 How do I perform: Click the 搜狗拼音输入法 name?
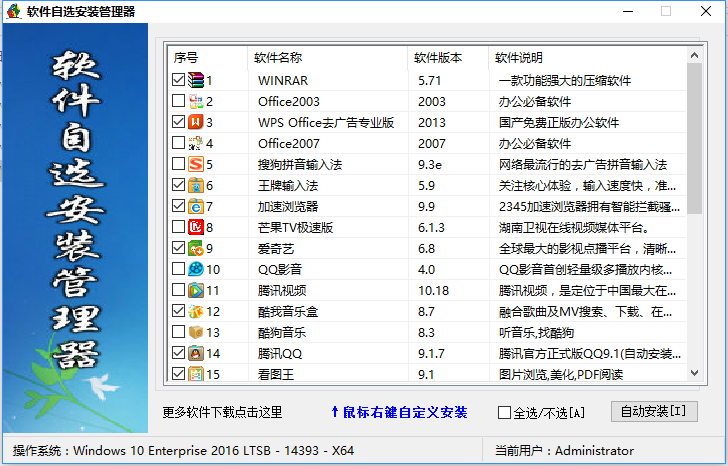coord(300,165)
